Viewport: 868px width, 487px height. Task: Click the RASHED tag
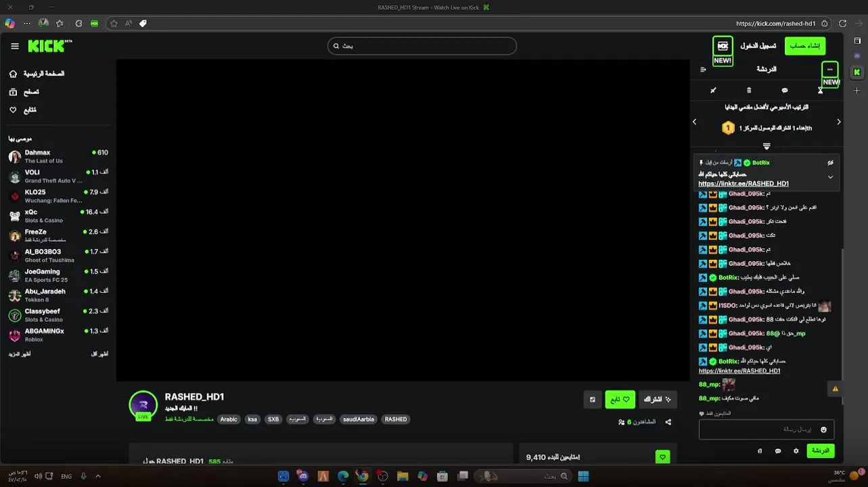(x=396, y=419)
